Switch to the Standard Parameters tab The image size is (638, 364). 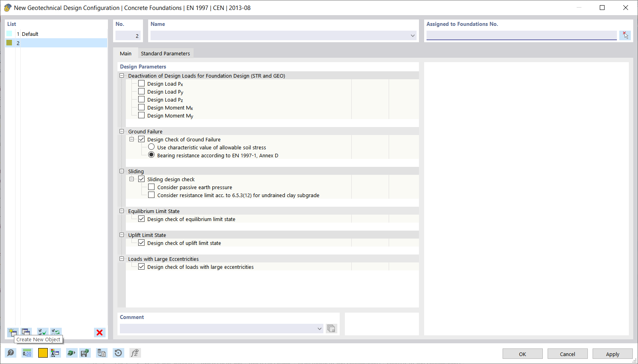(x=165, y=53)
